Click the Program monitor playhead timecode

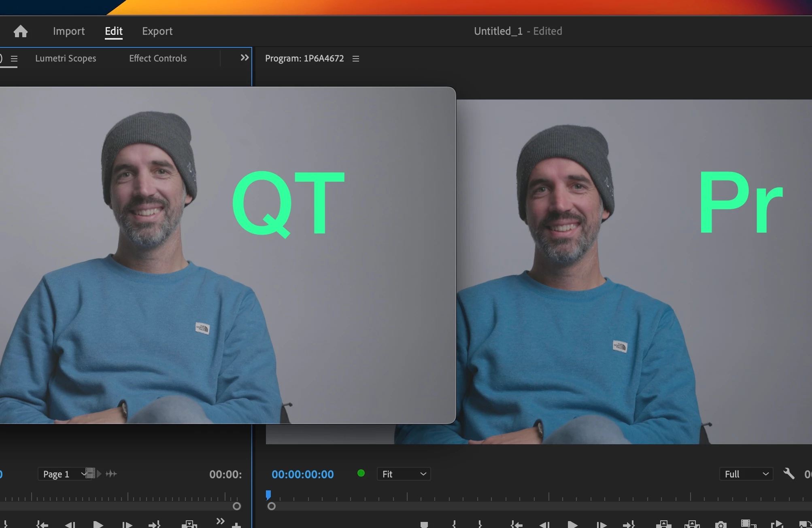click(x=302, y=474)
